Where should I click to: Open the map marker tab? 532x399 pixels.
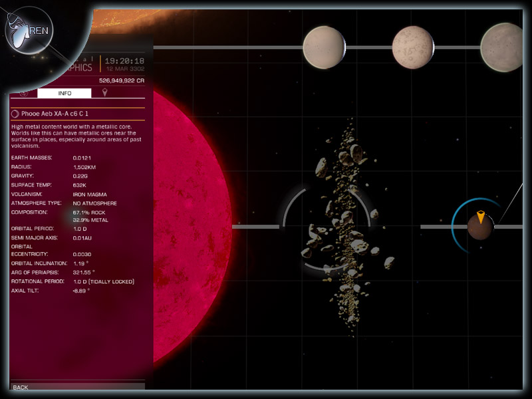[x=105, y=92]
